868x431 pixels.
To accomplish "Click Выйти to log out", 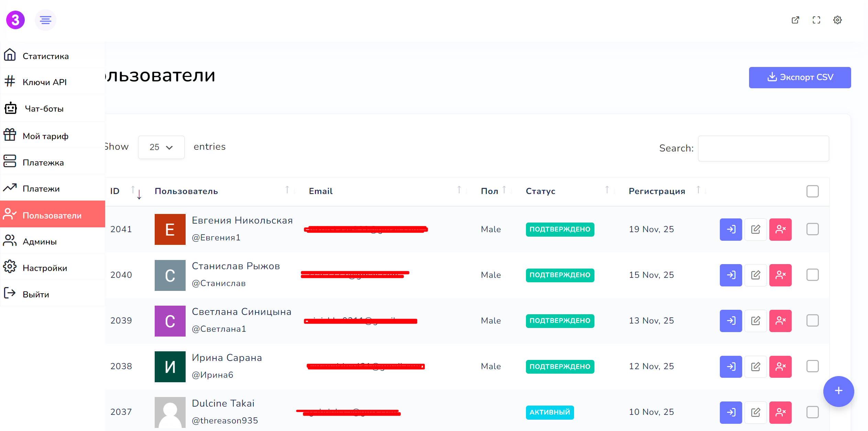I will tap(36, 295).
